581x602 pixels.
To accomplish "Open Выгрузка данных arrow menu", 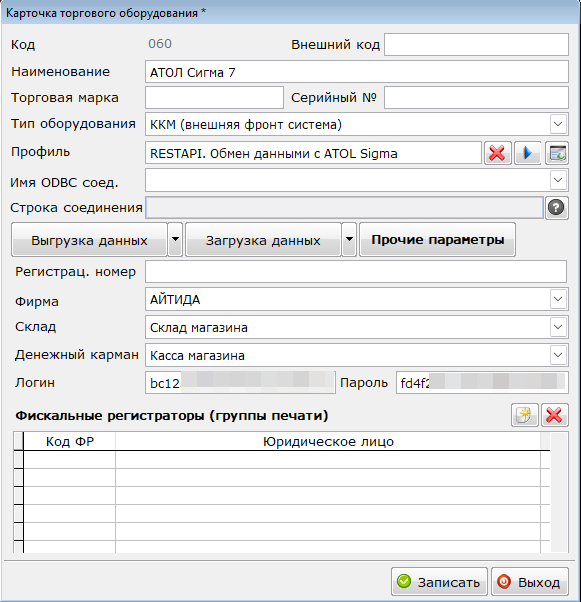I will tap(175, 239).
